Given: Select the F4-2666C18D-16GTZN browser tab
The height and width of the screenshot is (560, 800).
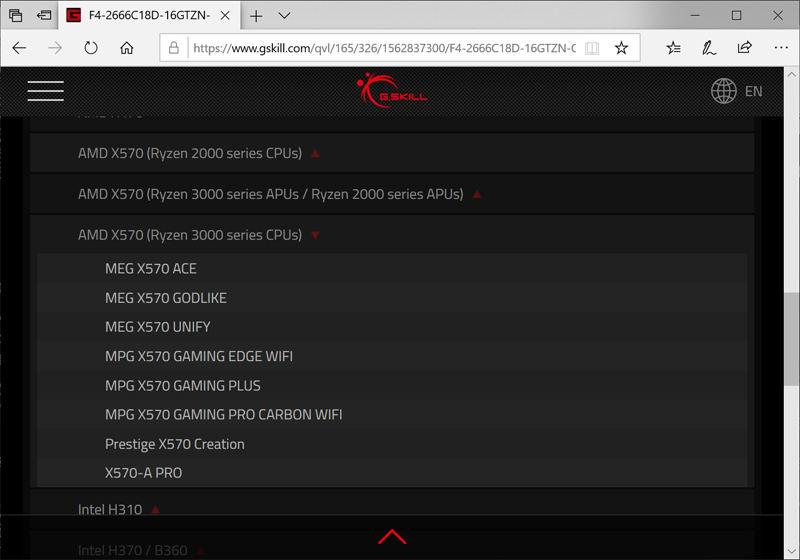Looking at the screenshot, I should (148, 16).
